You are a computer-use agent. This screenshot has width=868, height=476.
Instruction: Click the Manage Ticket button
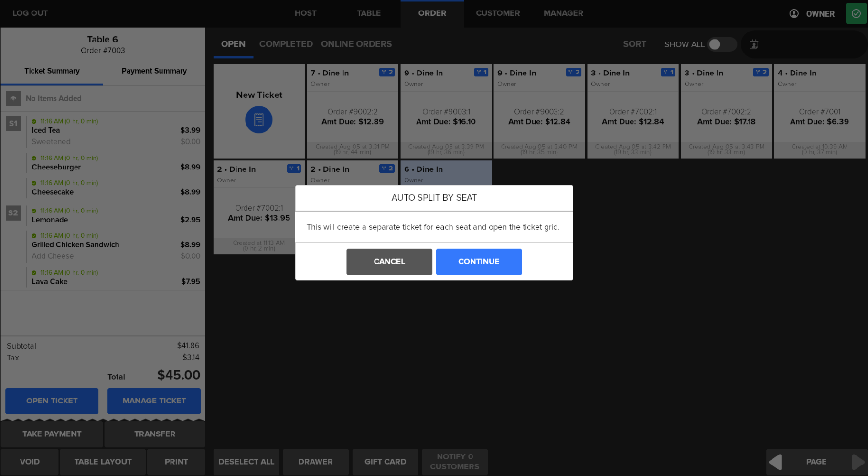click(x=154, y=401)
